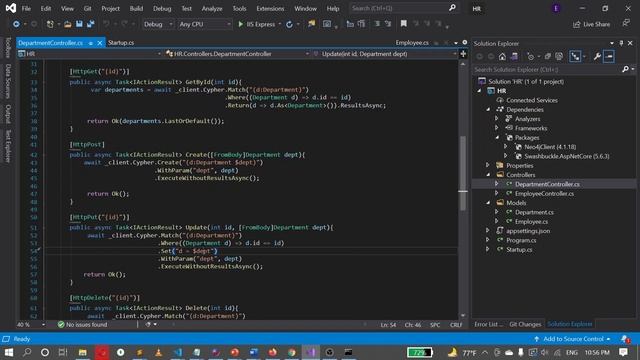Click the Windows Start button
This screenshot has width=640, height=360.
click(x=9, y=352)
